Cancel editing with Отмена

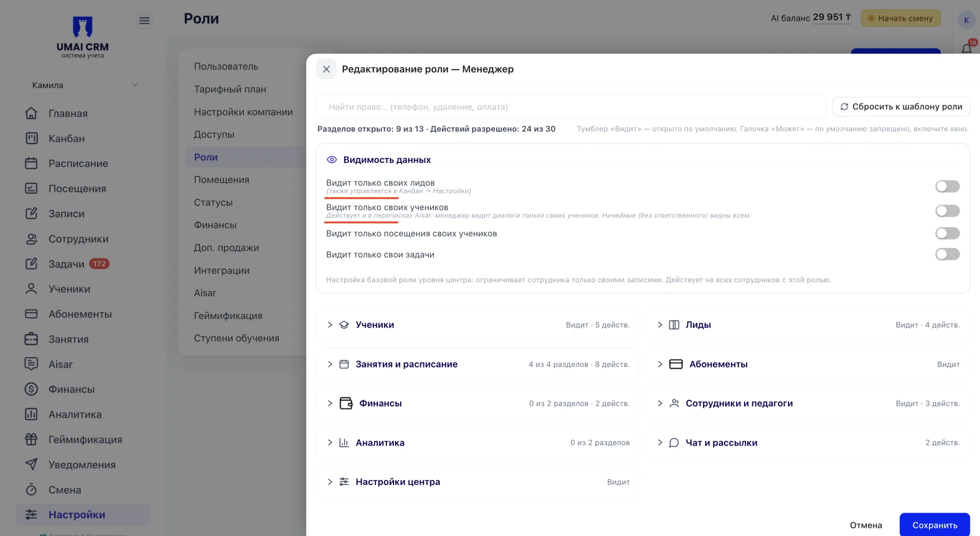pos(866,525)
